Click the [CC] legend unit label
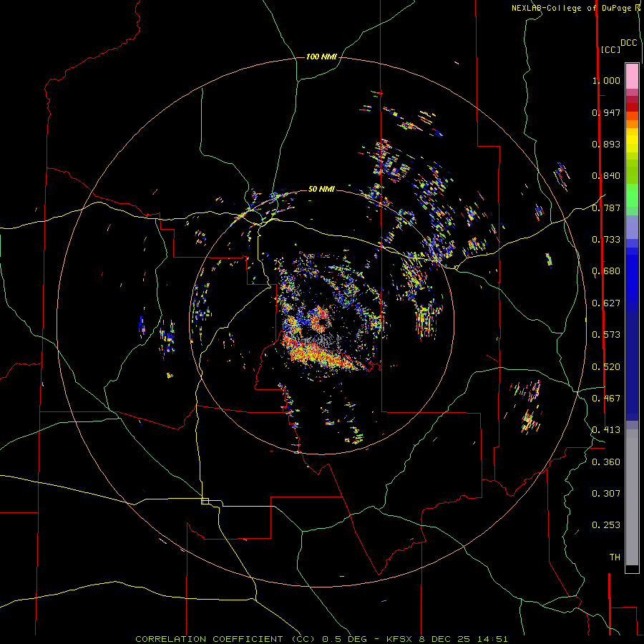The height and width of the screenshot is (644, 644). [x=610, y=49]
